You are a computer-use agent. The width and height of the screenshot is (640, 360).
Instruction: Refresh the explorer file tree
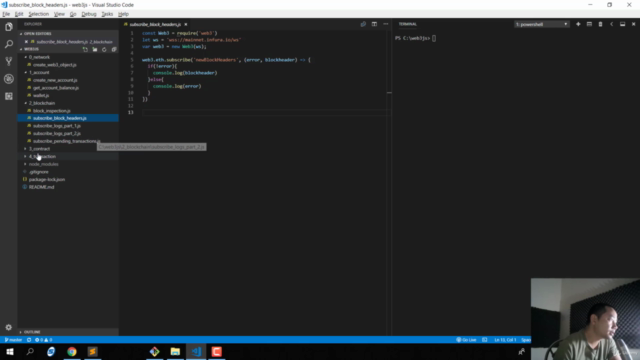(x=104, y=49)
